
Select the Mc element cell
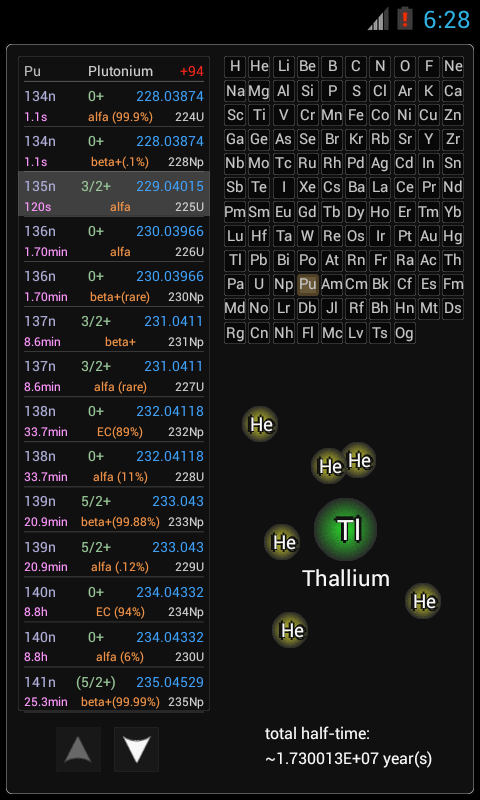332,333
